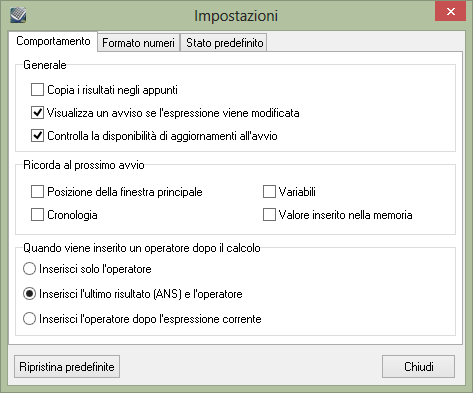The height and width of the screenshot is (393, 473).
Task: Open the Stato predefinito tab
Action: (224, 43)
